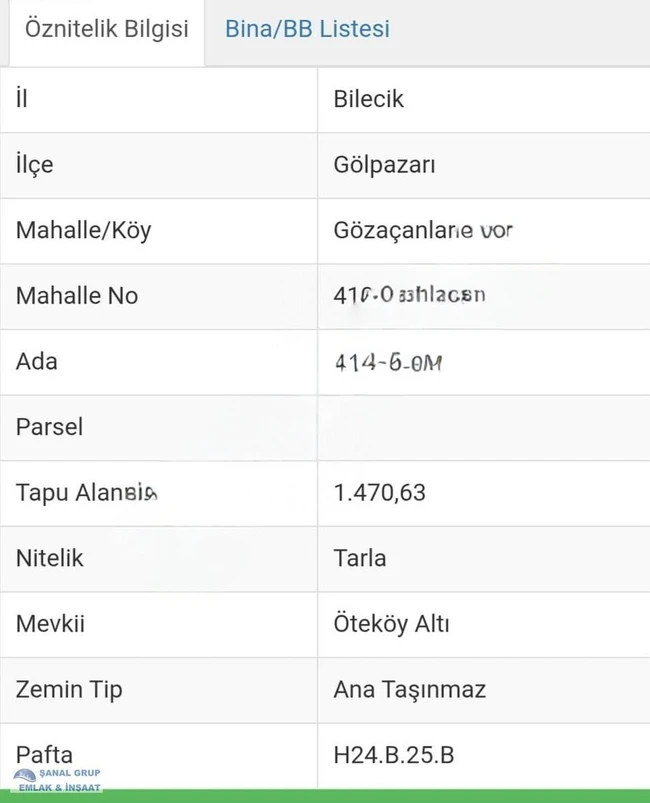This screenshot has height=803, width=650.
Task: Click the Nitelik row label
Action: pyautogui.click(x=50, y=558)
